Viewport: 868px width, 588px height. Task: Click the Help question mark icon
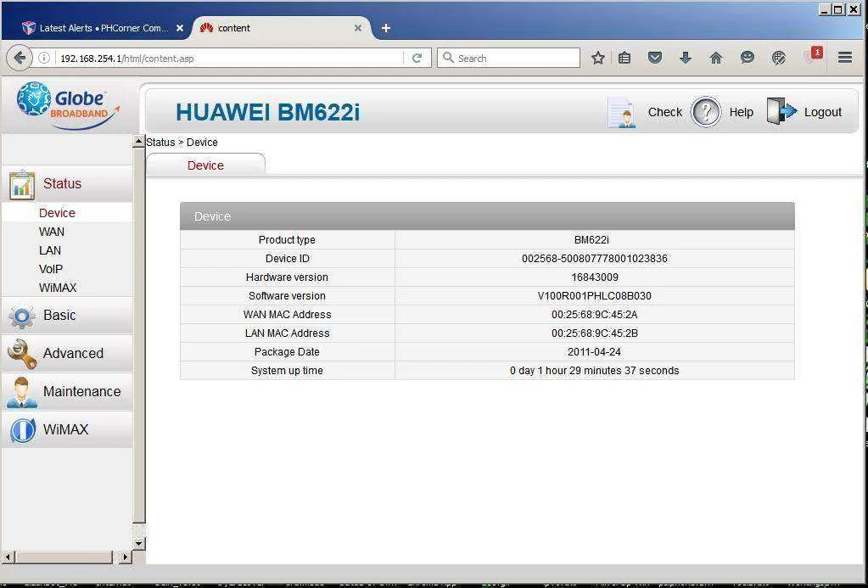pos(706,112)
